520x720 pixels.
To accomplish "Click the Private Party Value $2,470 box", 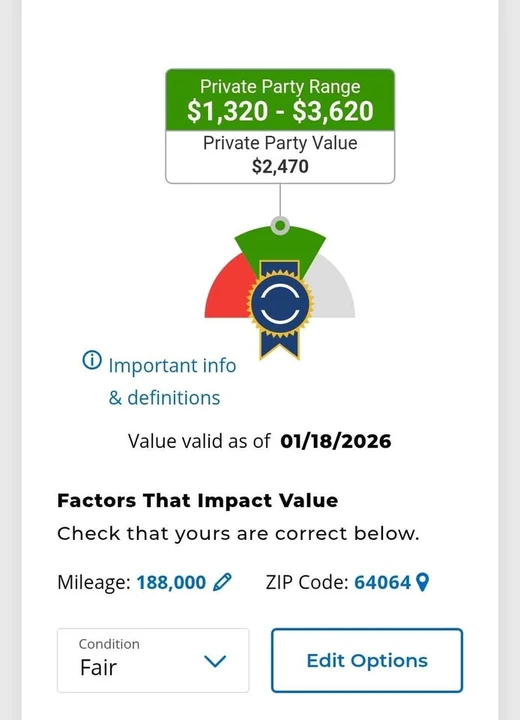I will pyautogui.click(x=280, y=157).
